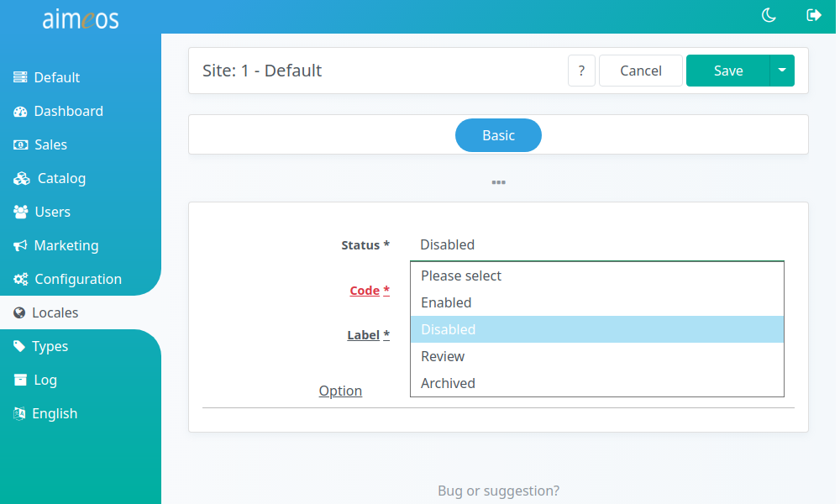Viewport: 840px width, 504px height.
Task: Choose 'Please select' option
Action: (x=596, y=276)
